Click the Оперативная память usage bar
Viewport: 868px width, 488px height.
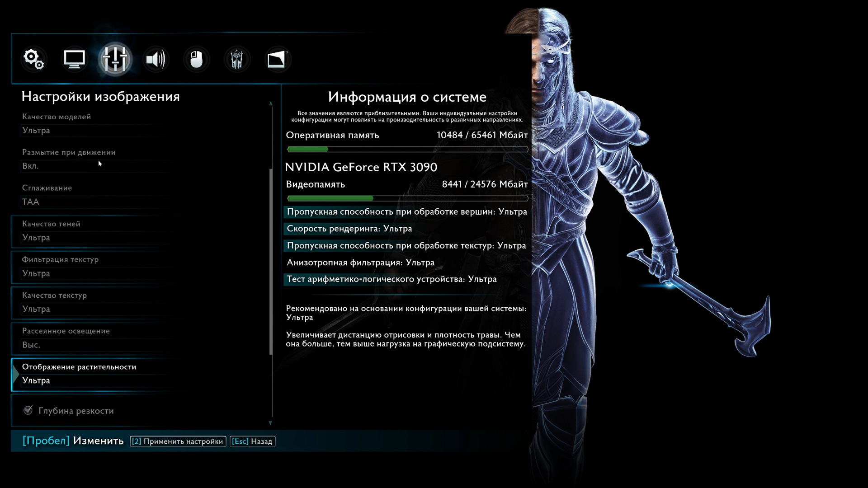pos(408,149)
